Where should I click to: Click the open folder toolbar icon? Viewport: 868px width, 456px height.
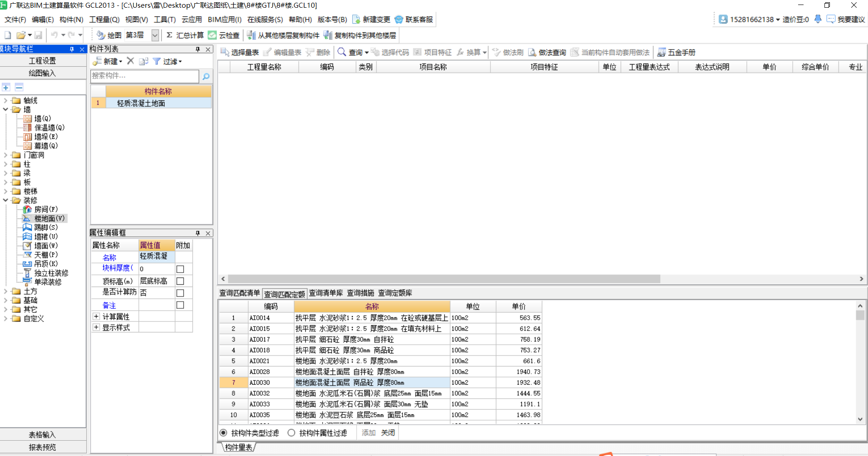click(20, 35)
